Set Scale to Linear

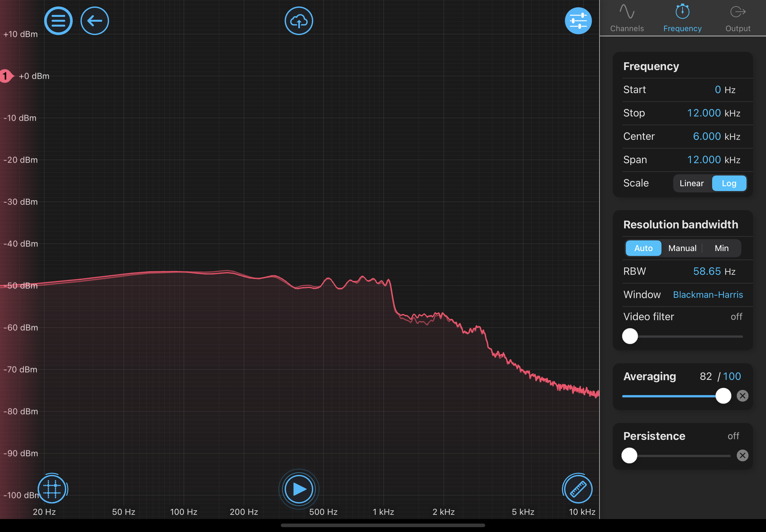[692, 183]
